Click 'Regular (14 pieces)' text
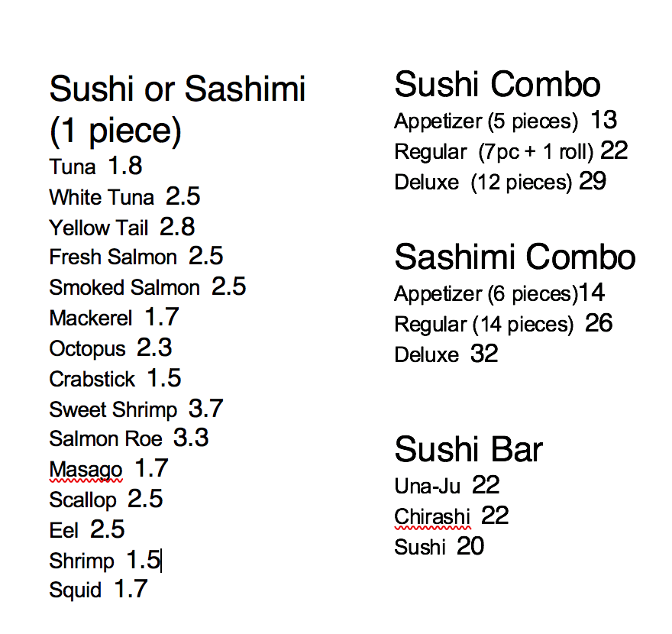The width and height of the screenshot is (672, 634). pyautogui.click(x=483, y=325)
